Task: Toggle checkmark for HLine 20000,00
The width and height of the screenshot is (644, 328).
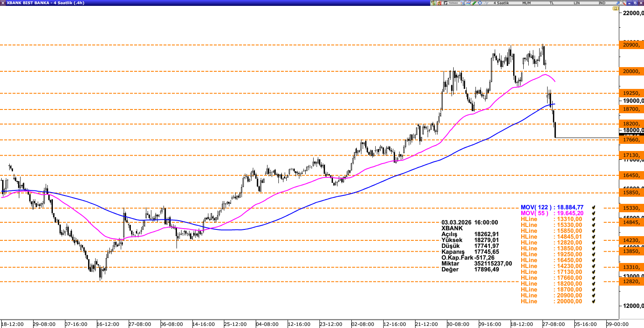Action: click(x=593, y=301)
